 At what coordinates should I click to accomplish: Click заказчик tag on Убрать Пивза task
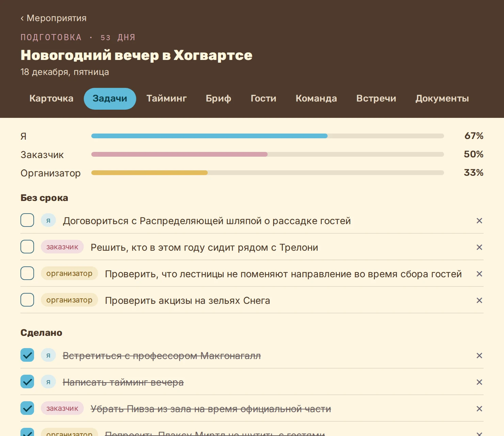(x=62, y=408)
